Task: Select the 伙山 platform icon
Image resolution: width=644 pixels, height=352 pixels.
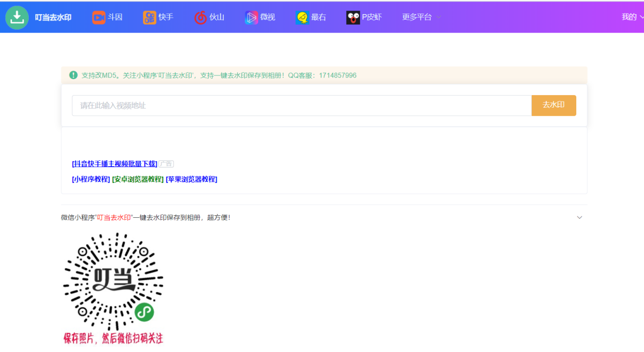Action: [x=200, y=17]
